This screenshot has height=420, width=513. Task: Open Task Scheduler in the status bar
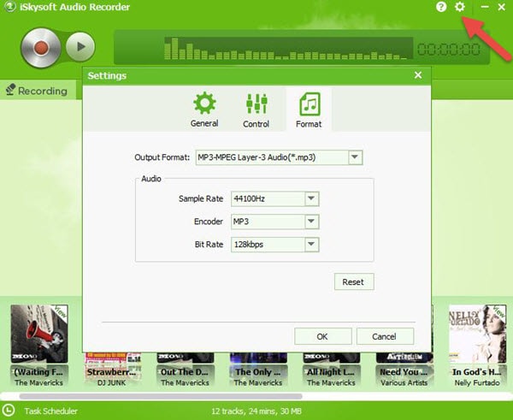coord(50,411)
